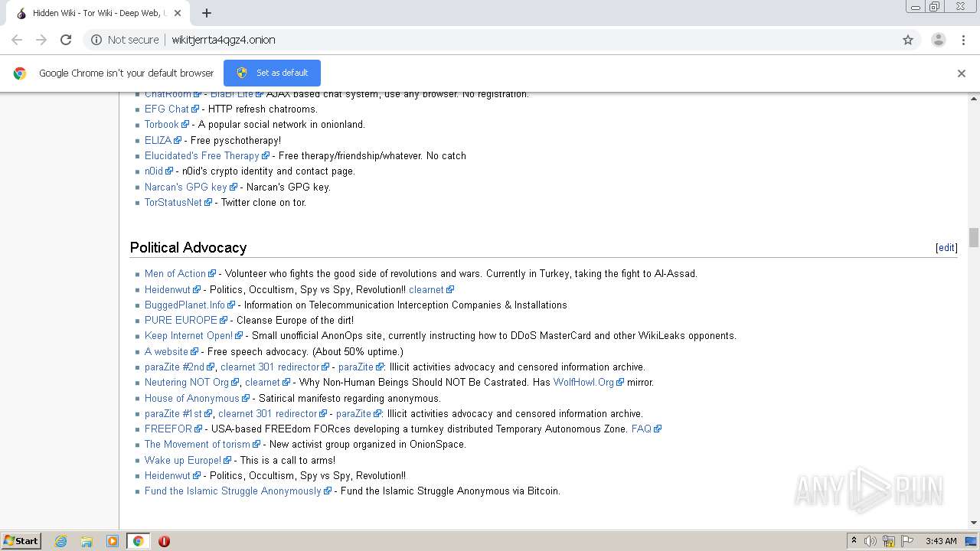Switch to Chrome taskbar button
Screen dimensions: 980x551
click(138, 541)
